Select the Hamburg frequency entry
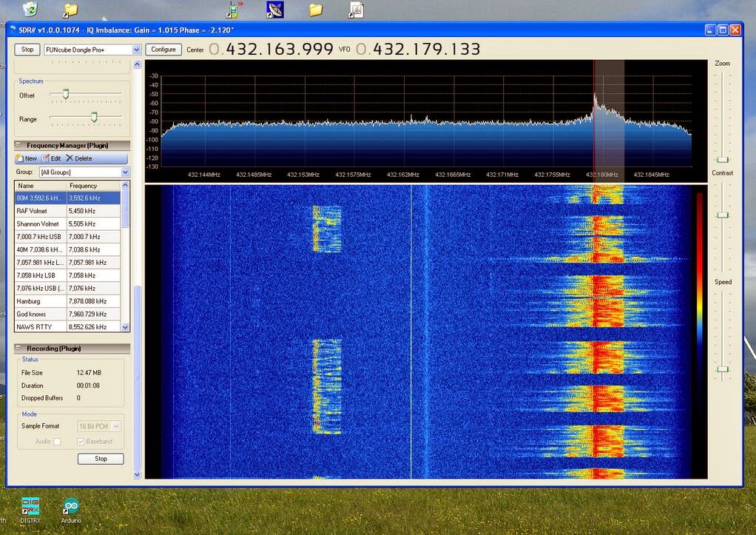756x535 pixels. click(67, 301)
